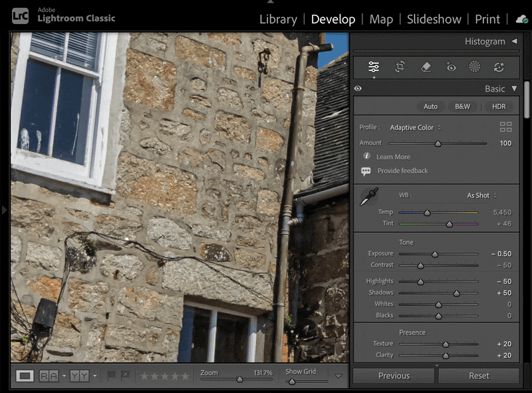The image size is (532, 393).
Task: Select the Loupe view rectangle icon
Action: pyautogui.click(x=25, y=376)
